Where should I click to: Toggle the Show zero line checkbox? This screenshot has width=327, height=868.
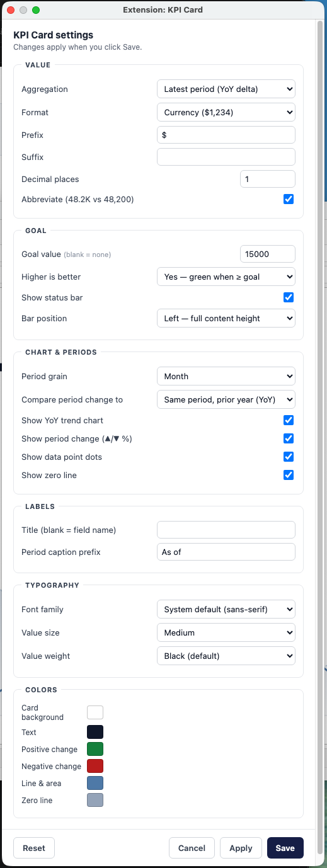(x=289, y=475)
